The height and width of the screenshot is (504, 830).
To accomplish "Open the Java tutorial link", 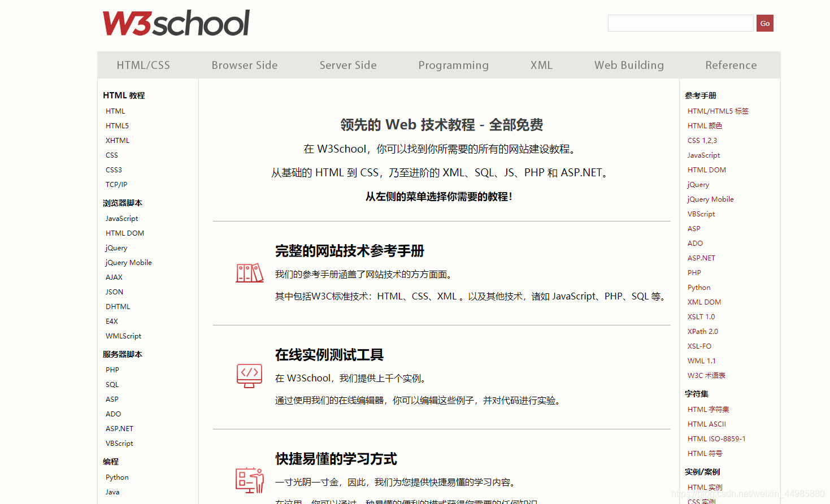I will [112, 492].
